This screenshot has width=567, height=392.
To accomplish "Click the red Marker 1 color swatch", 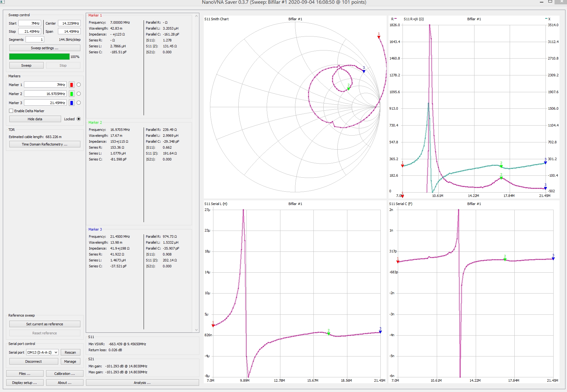I will coord(72,85).
